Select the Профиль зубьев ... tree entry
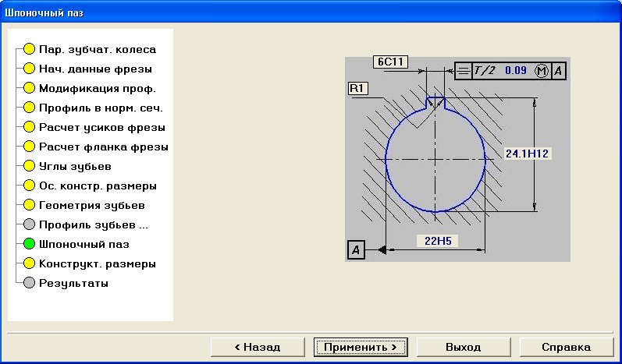The width and height of the screenshot is (622, 364). tap(93, 225)
